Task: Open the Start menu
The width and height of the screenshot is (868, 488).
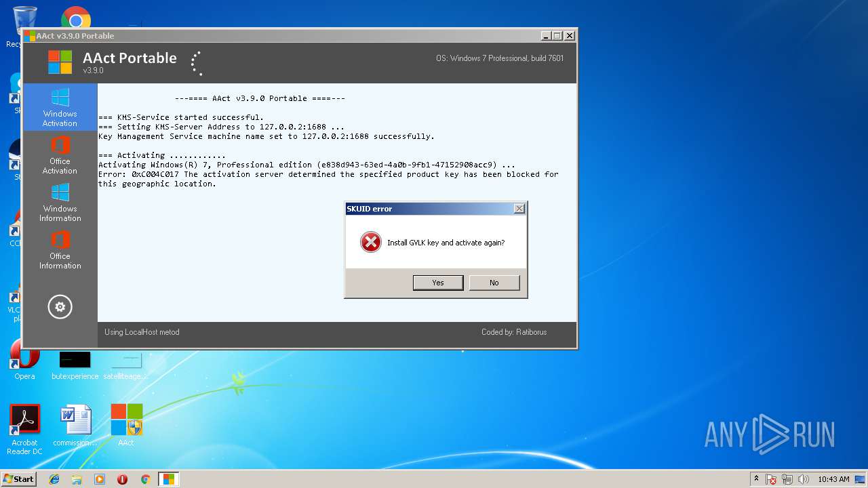Action: click(18, 479)
